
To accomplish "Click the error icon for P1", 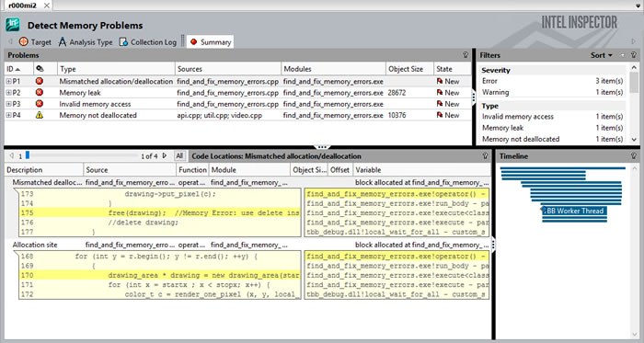I will [40, 81].
